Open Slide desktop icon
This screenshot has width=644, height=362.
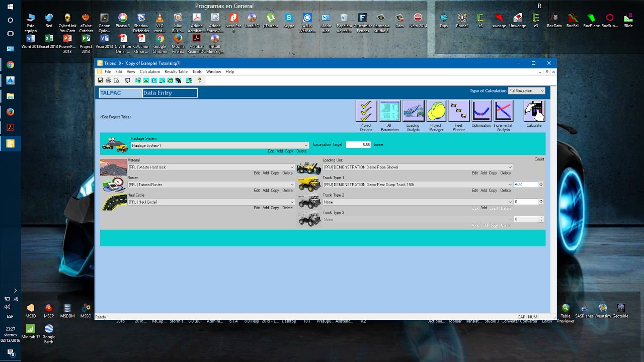(x=628, y=20)
